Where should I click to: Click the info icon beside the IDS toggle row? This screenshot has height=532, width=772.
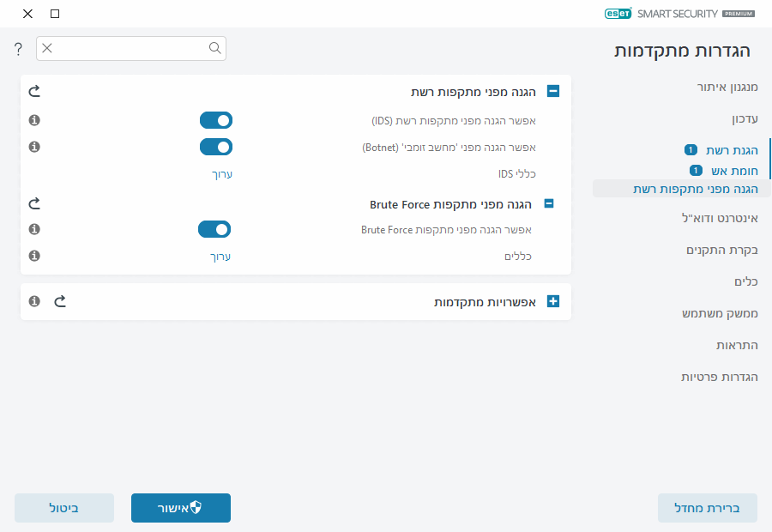point(34,120)
